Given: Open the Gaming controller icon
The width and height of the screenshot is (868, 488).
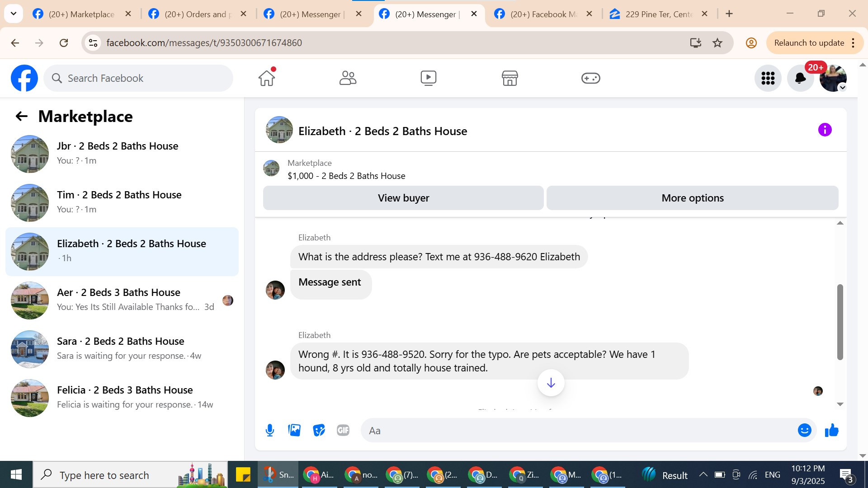Looking at the screenshot, I should (x=590, y=78).
